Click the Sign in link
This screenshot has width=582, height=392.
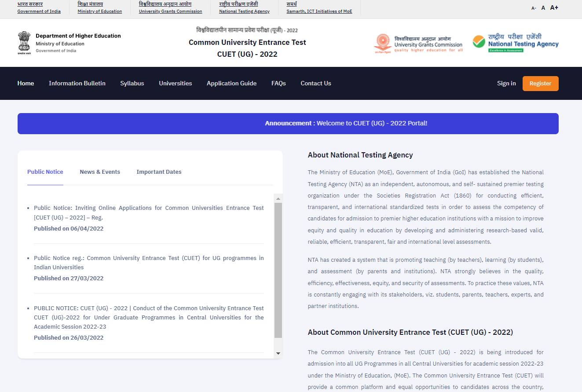pyautogui.click(x=506, y=83)
